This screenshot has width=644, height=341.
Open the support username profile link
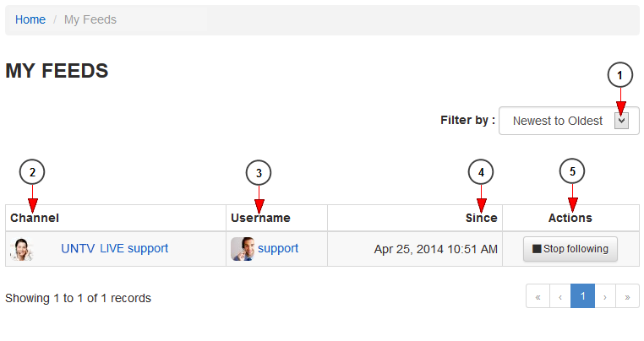(x=278, y=249)
